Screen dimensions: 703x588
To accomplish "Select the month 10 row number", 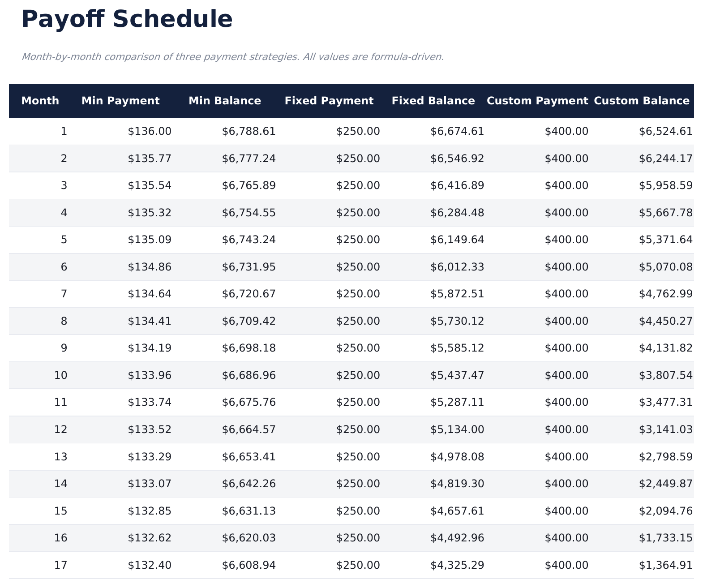I will pos(60,375).
